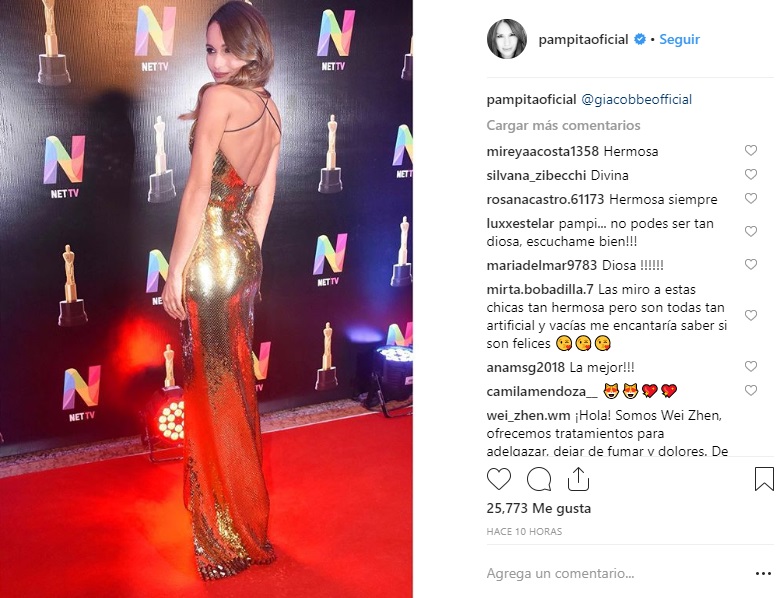Like the comment by rosanacastro.61173
Image resolution: width=779 pixels, height=598 pixels.
tap(751, 199)
